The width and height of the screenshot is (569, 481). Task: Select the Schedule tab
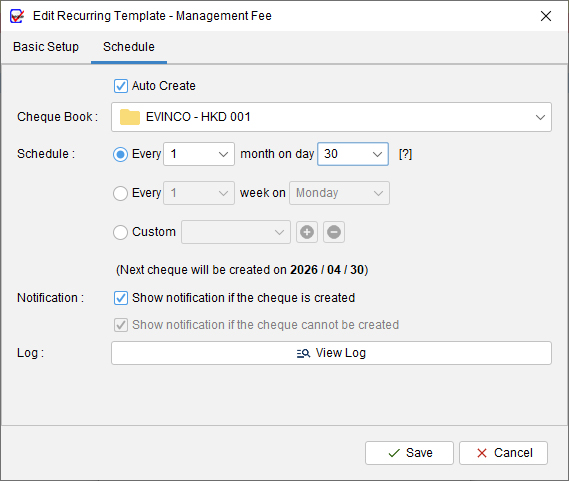(x=129, y=47)
